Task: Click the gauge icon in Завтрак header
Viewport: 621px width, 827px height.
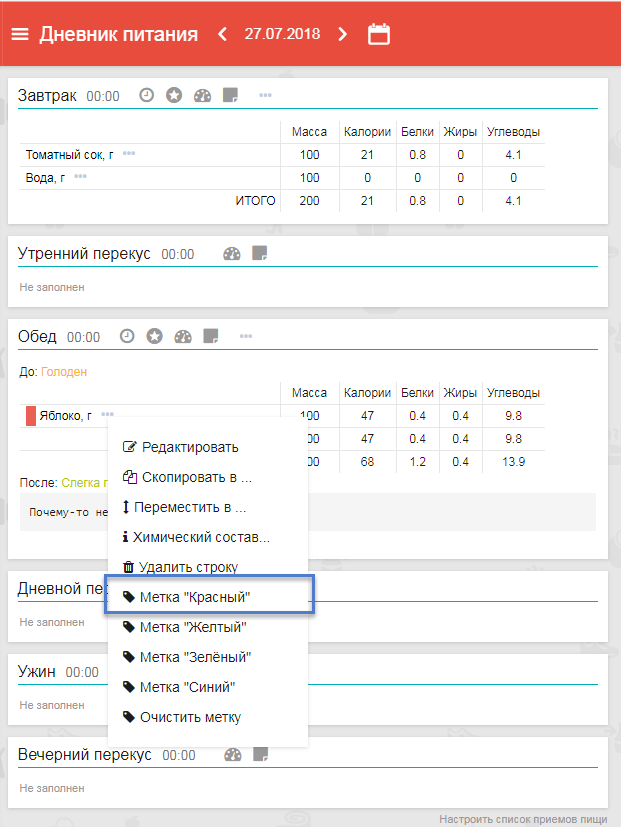Action: (203, 95)
